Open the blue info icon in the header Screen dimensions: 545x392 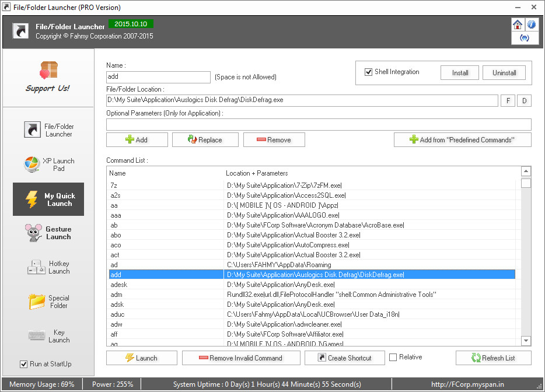click(532, 24)
